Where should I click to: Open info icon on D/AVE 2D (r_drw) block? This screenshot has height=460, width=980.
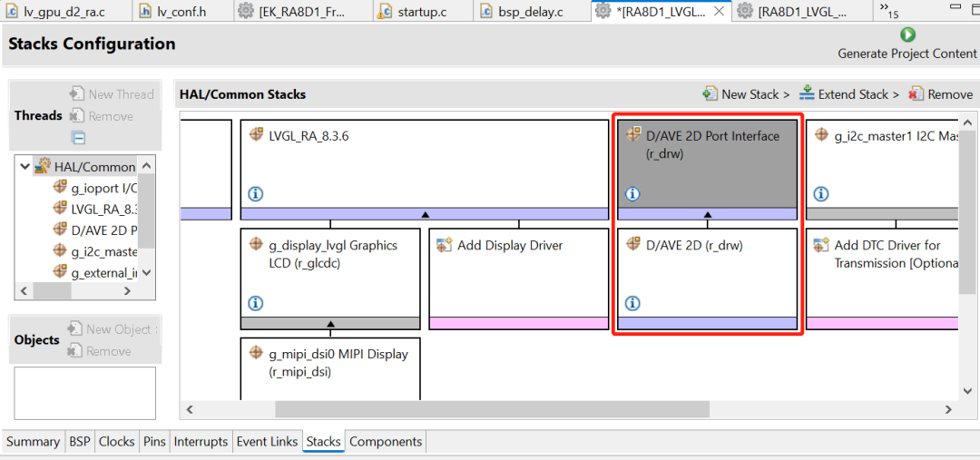click(632, 303)
